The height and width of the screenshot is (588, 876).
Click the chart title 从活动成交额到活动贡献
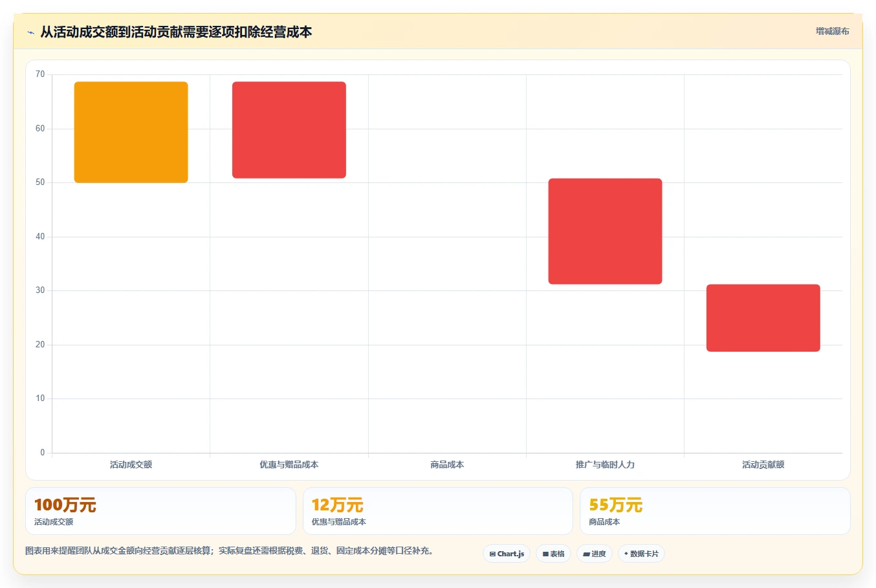176,32
